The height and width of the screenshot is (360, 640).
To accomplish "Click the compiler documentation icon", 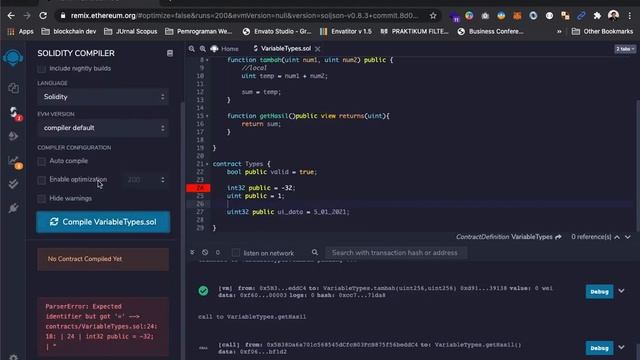I will tap(170, 53).
